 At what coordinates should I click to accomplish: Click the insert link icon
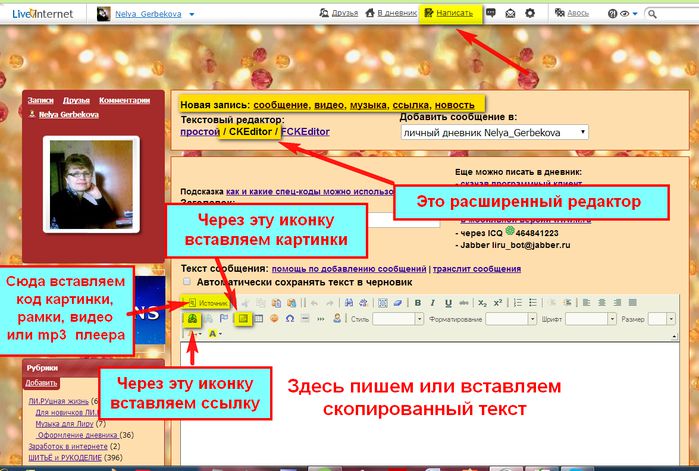tap(192, 319)
